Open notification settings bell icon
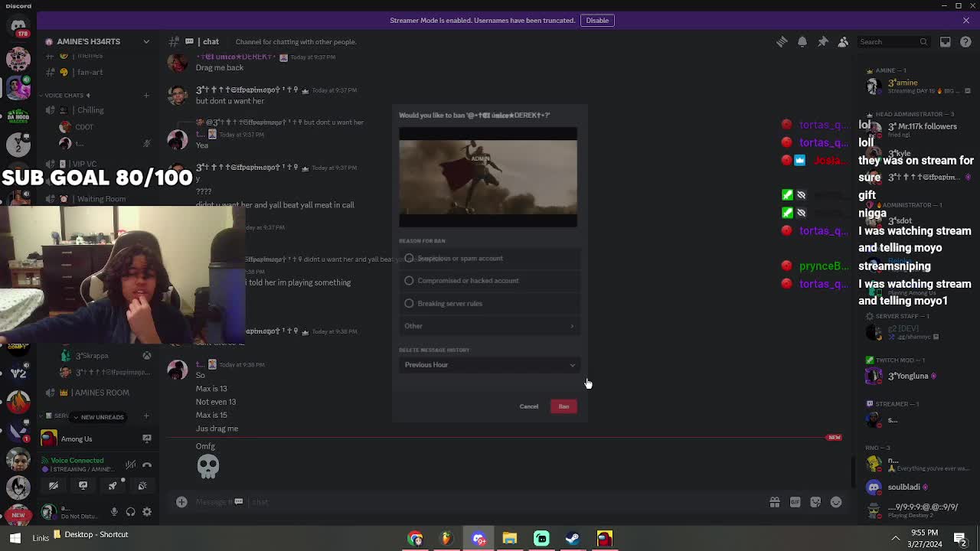This screenshot has height=551, width=980. click(802, 41)
